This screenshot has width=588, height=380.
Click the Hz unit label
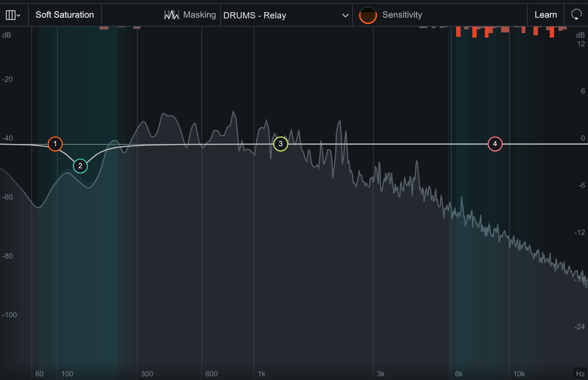point(580,374)
